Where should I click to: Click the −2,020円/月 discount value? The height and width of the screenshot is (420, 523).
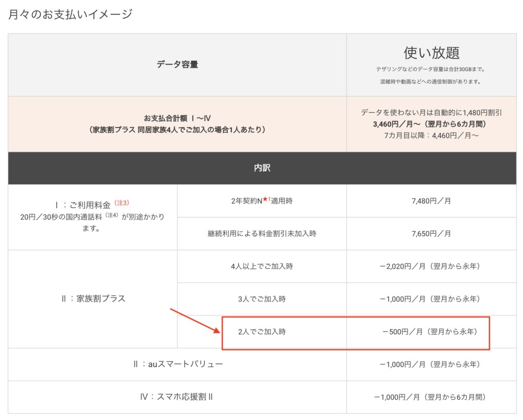coord(431,266)
